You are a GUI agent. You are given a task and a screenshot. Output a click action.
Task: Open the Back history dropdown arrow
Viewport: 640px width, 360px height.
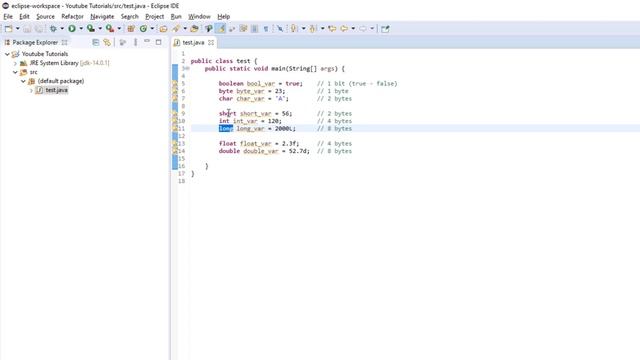tap(353, 29)
